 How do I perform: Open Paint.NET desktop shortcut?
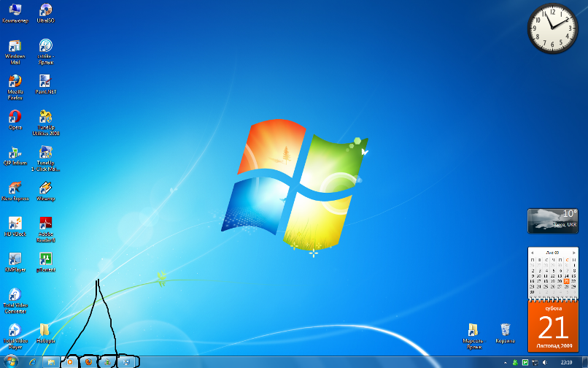pos(45,81)
